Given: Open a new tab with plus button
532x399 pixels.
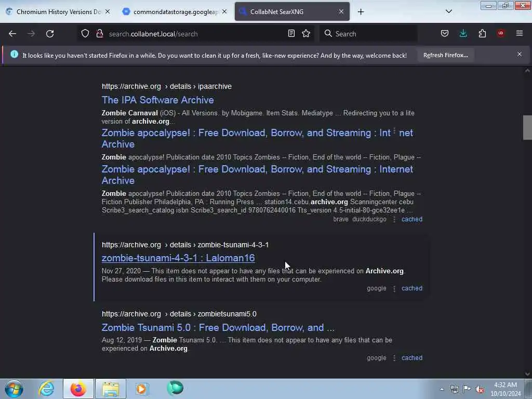Looking at the screenshot, I should pos(361,12).
